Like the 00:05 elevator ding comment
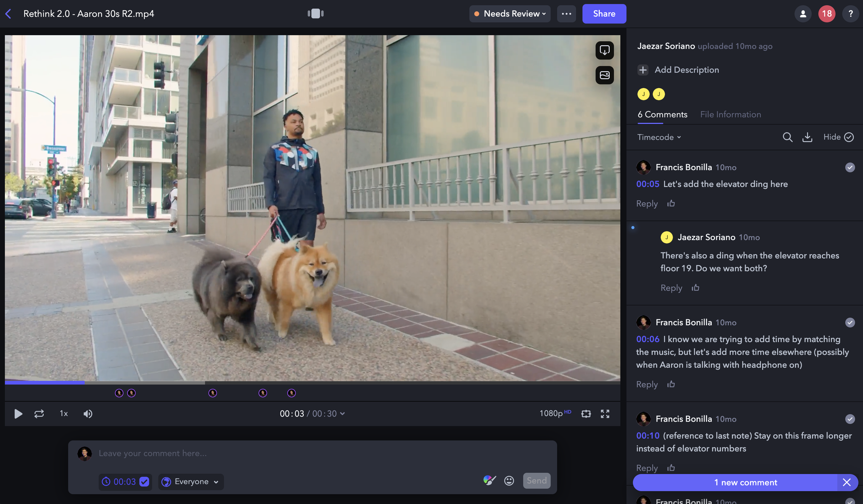Viewport: 863px width, 504px height. [671, 204]
